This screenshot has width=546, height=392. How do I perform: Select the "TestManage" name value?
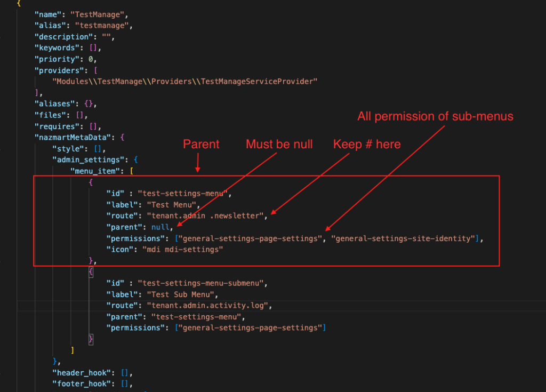(x=98, y=14)
